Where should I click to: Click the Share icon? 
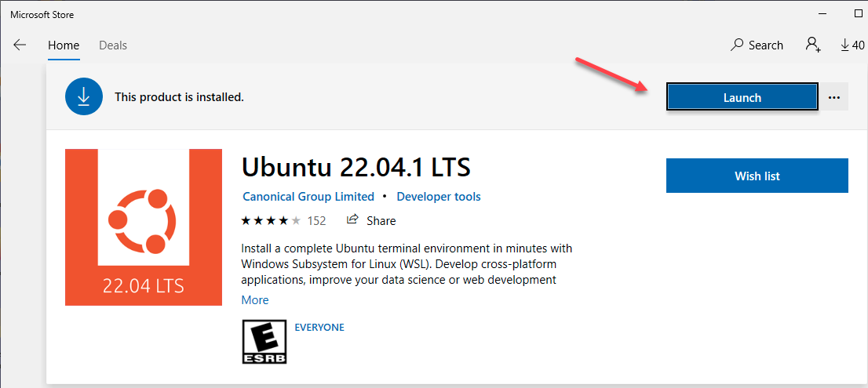[x=353, y=220]
